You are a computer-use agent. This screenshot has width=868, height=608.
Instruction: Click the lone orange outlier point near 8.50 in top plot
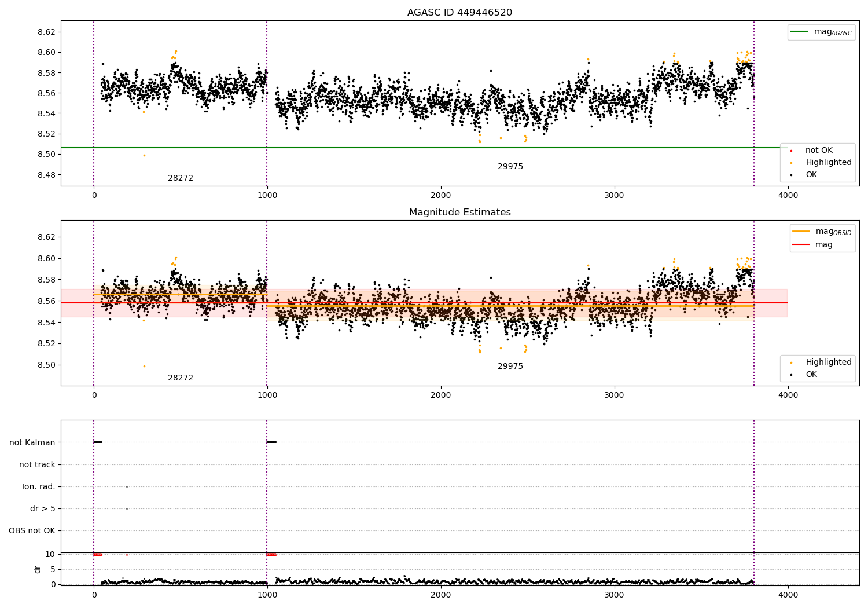point(144,155)
